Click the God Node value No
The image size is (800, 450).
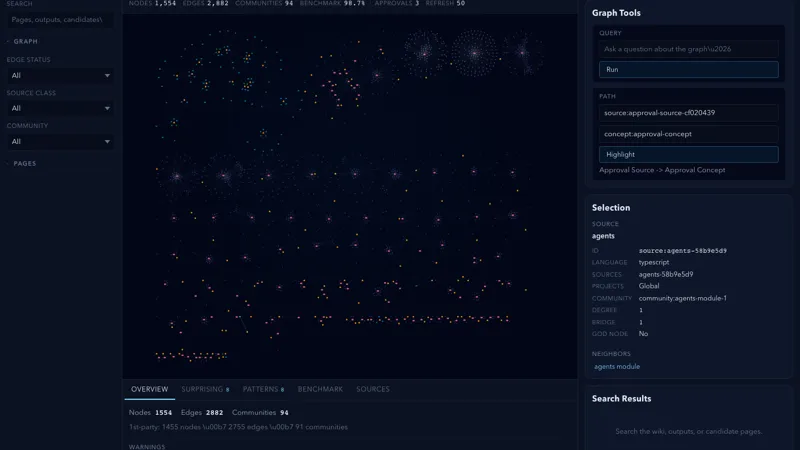(643, 334)
